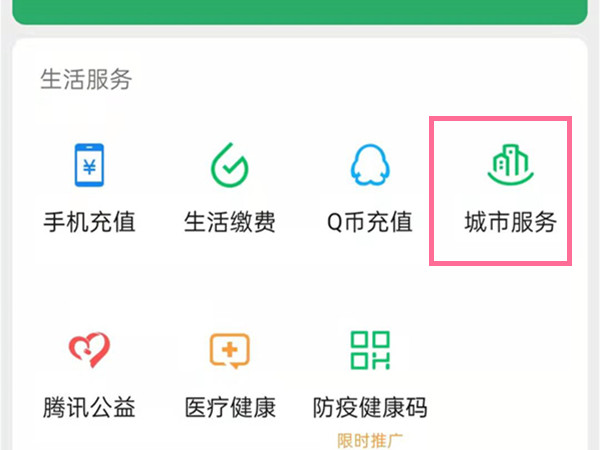The height and width of the screenshot is (450, 600).
Task: Select the green QR health code icon
Action: point(370,350)
